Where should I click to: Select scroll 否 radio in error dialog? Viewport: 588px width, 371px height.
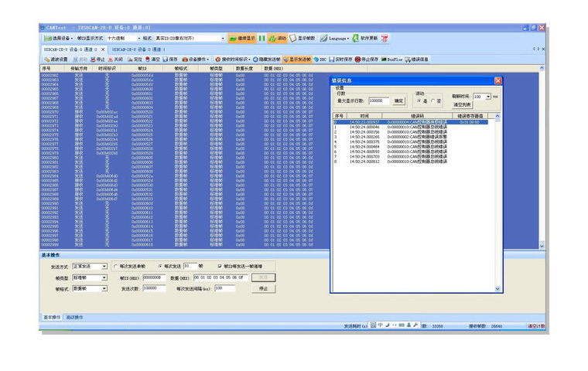point(432,100)
